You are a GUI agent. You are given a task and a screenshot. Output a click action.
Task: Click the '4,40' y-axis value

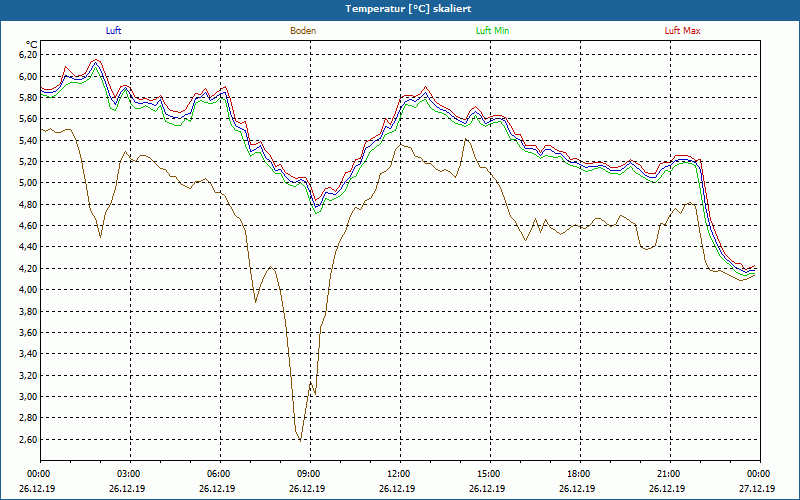[29, 247]
